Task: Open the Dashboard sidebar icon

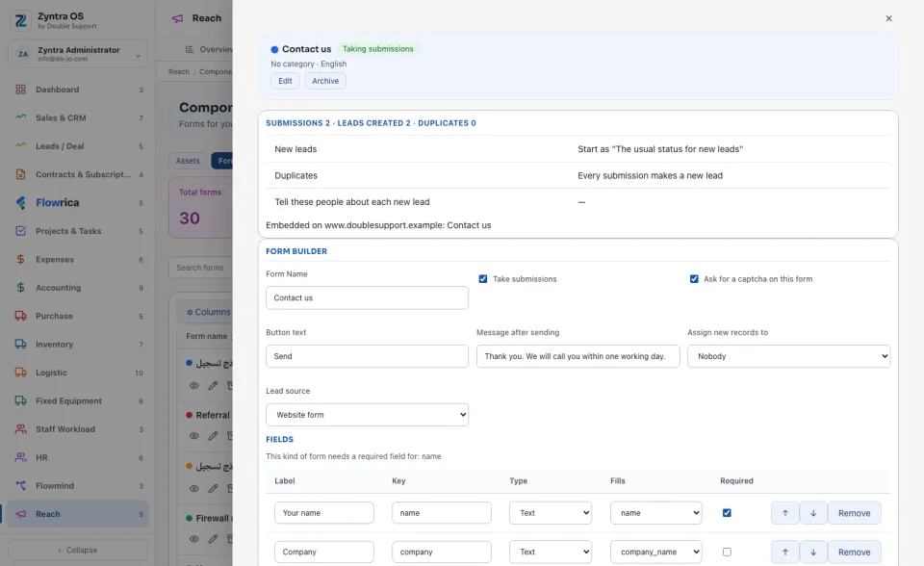Action: 20,90
